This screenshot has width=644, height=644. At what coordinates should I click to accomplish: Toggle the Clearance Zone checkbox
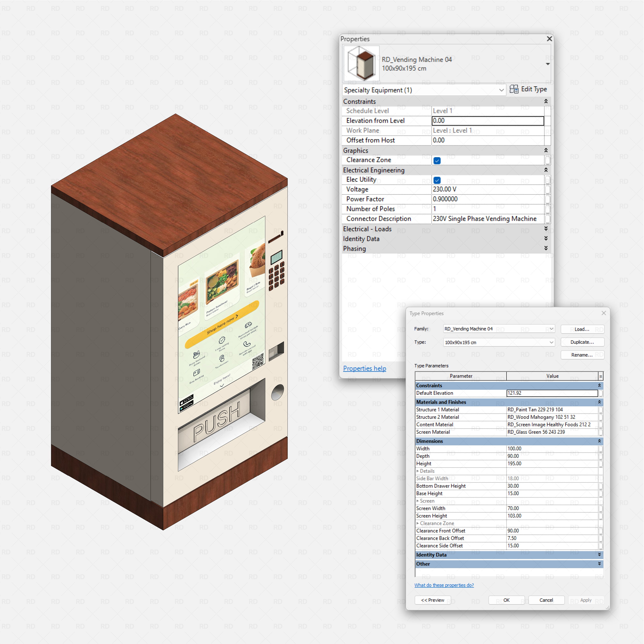click(x=437, y=161)
